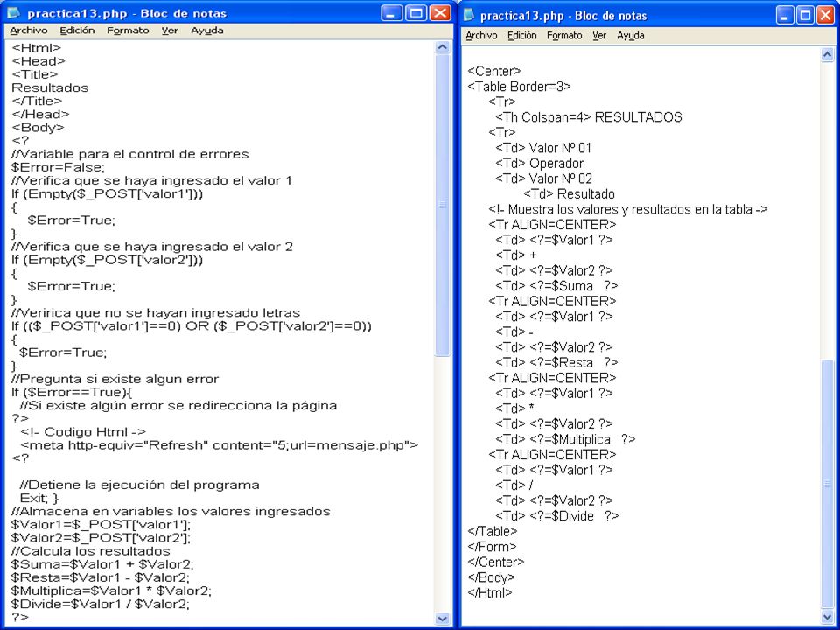Click the '<!- Codigo Html ->' comment
The height and width of the screenshot is (630, 840).
coord(83,431)
